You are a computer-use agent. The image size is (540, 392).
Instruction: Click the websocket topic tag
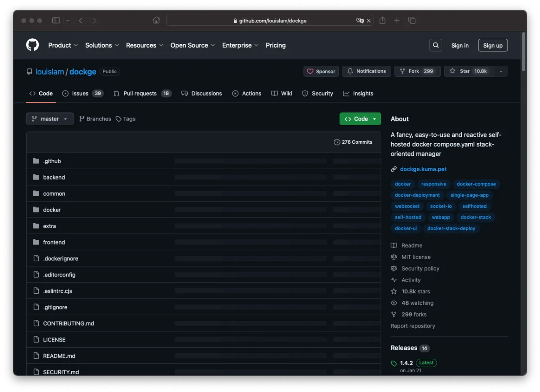(407, 206)
